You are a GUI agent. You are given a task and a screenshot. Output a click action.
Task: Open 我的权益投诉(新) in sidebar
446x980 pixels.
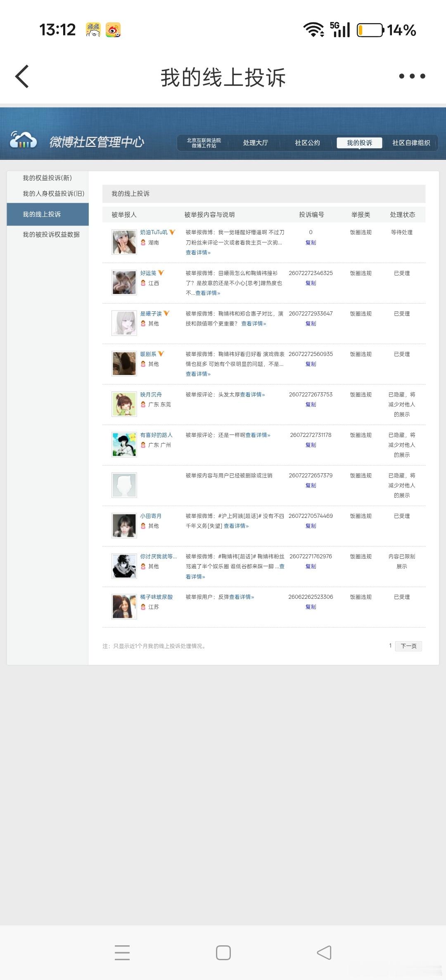click(x=47, y=178)
